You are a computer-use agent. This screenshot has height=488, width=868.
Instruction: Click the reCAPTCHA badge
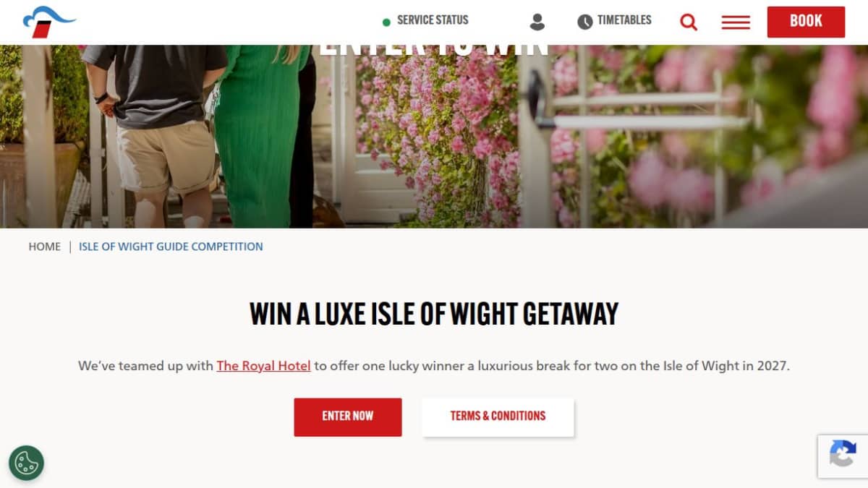(843, 456)
